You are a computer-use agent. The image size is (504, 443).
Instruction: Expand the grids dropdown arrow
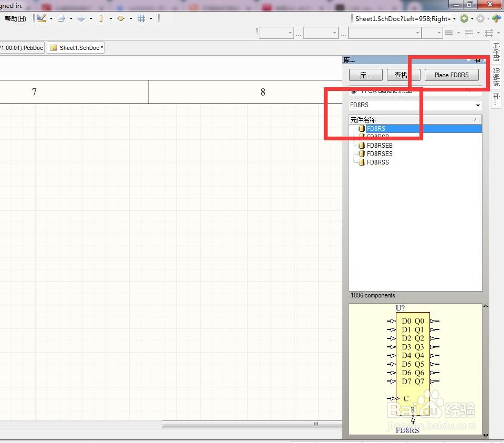click(x=151, y=19)
